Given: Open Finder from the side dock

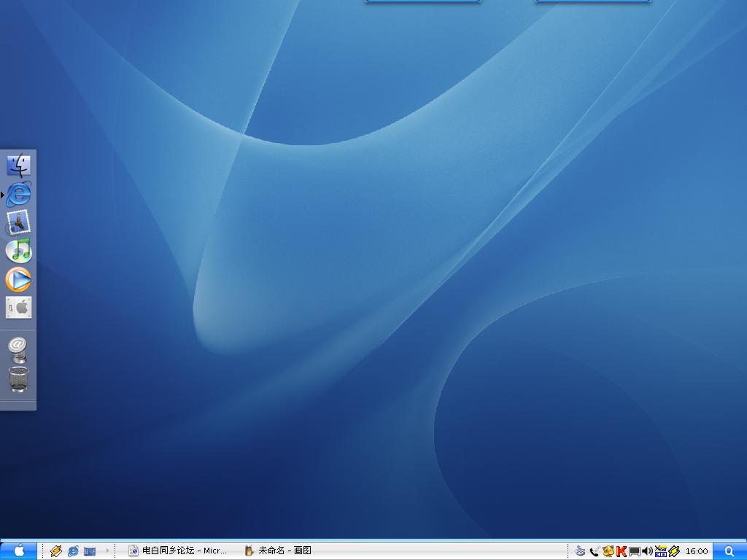Looking at the screenshot, I should tap(19, 166).
